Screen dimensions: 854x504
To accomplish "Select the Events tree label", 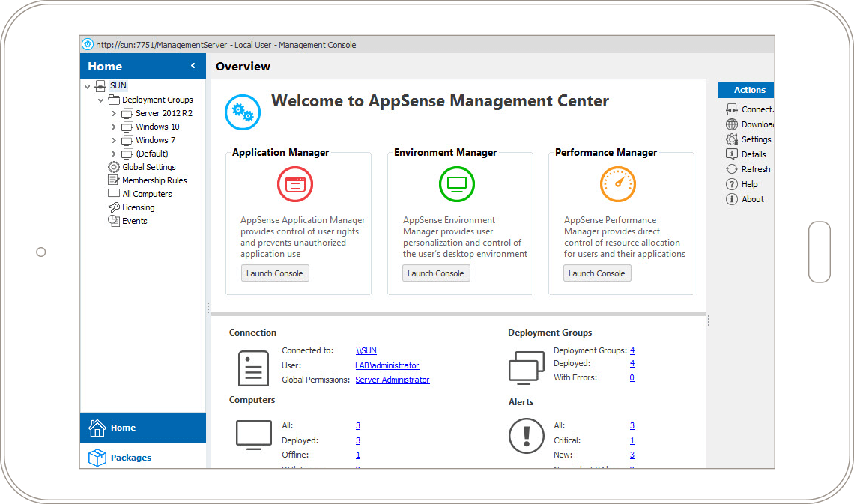I will click(135, 221).
